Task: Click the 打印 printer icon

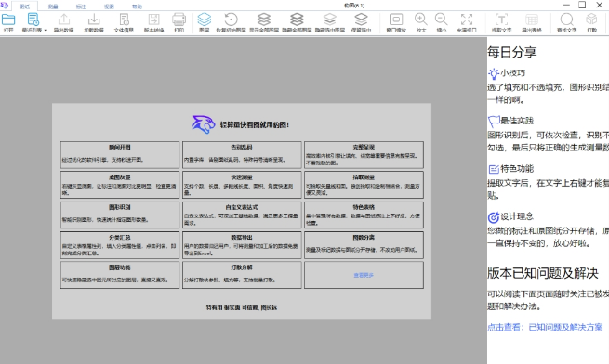Action: (x=179, y=19)
